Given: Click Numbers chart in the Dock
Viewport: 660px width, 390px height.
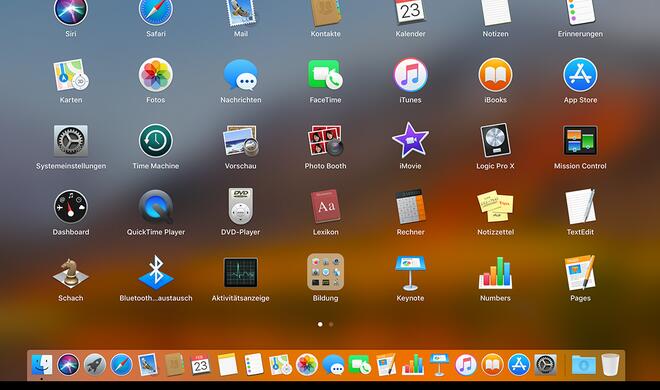Looking at the screenshot, I should click(x=413, y=364).
